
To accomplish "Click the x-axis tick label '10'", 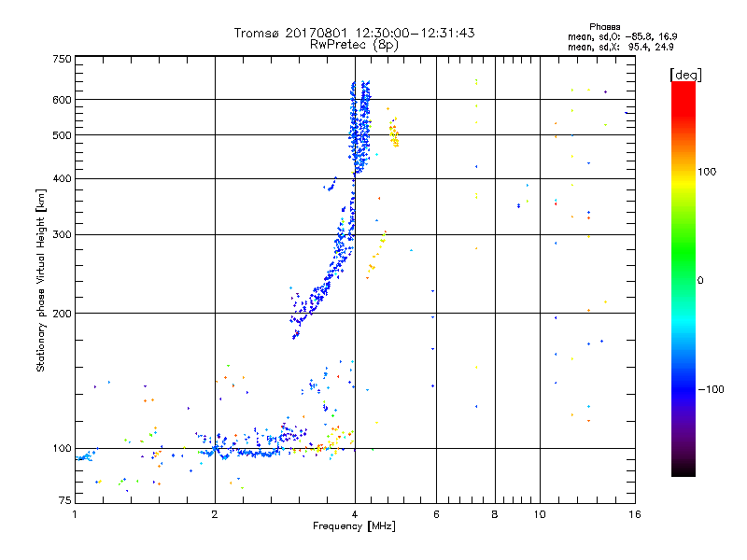I will click(540, 514).
